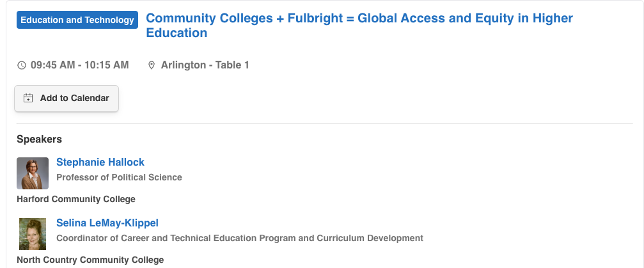This screenshot has height=268, width=644.
Task: Click the 09:45 AM - 10:15 AM time text
Action: coord(79,65)
